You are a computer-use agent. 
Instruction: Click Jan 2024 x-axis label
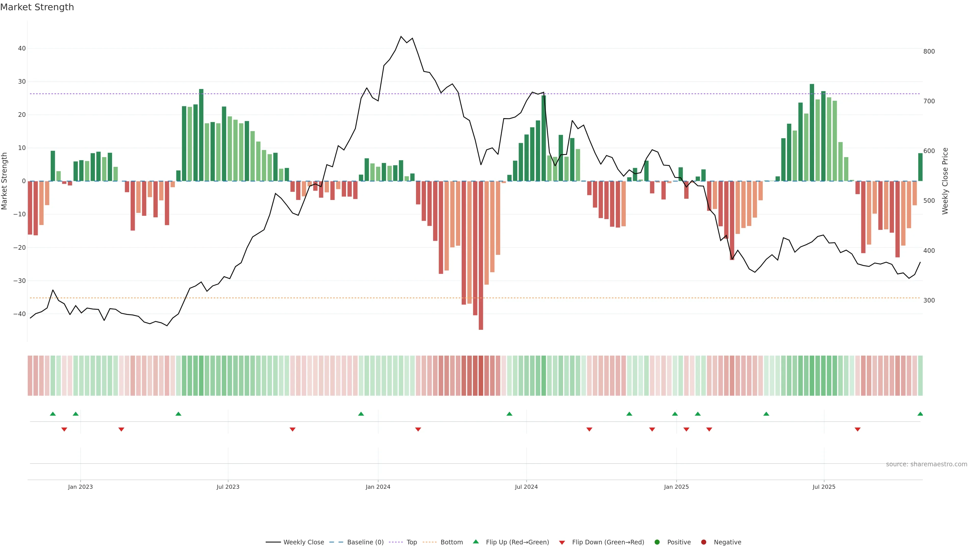[x=378, y=487]
